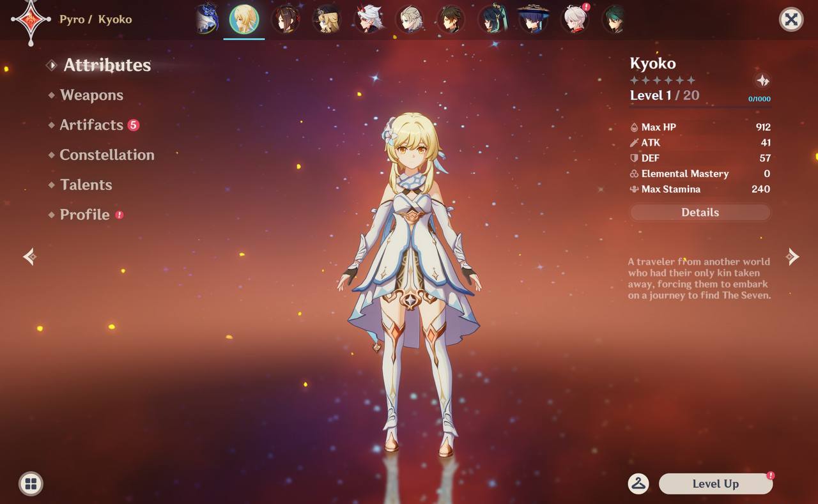Click the character EXP progress bar
Image resolution: width=818 pixels, height=504 pixels.
coord(700,107)
